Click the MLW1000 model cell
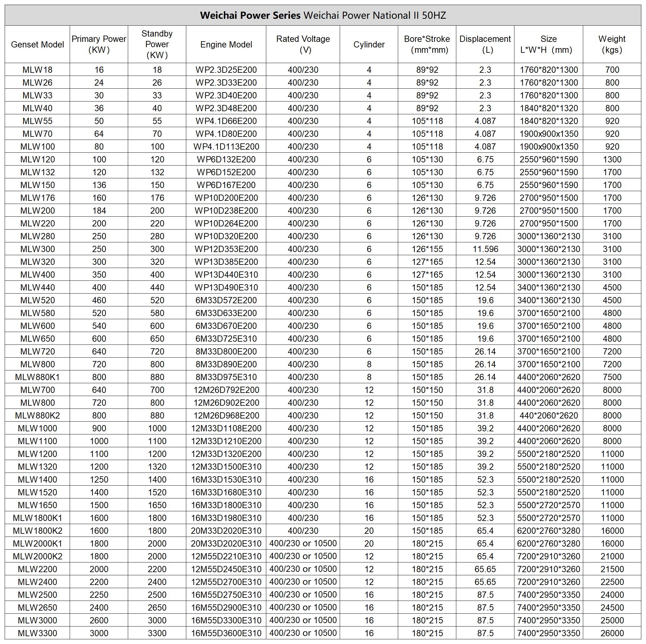646x644 pixels. point(38,428)
